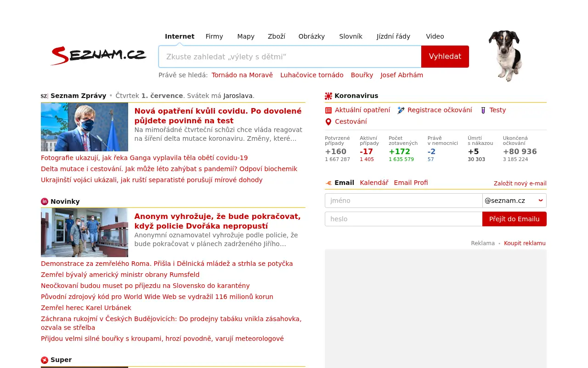Click the Novinky round icon
Image resolution: width=588 pixels, height=368 pixels.
pyautogui.click(x=45, y=201)
